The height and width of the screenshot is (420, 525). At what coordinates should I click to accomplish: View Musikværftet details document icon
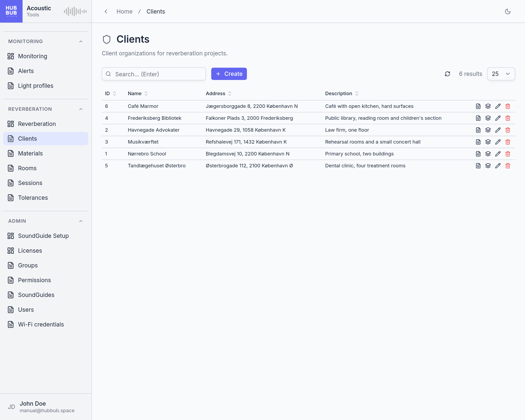478,142
